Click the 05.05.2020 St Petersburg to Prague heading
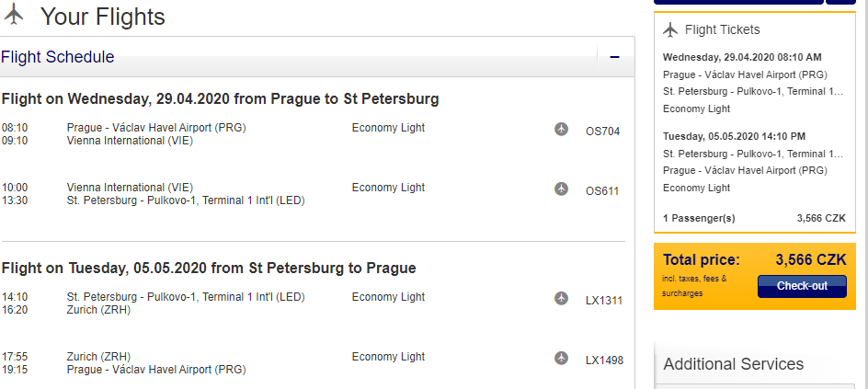Image resolution: width=868 pixels, height=389 pixels. [x=209, y=268]
